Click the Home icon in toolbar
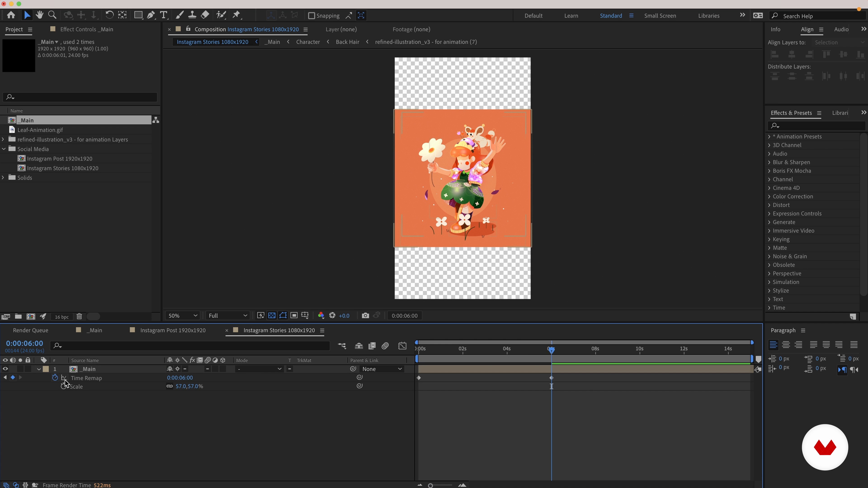 (11, 15)
